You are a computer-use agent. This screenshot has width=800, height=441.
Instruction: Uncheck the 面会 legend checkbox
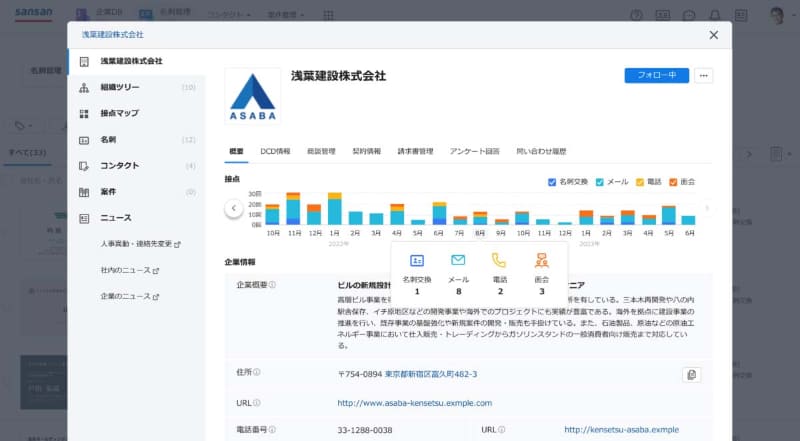pyautogui.click(x=673, y=182)
